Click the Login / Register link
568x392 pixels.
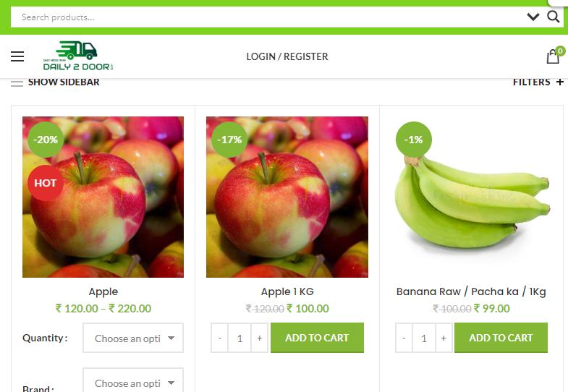[x=287, y=56]
